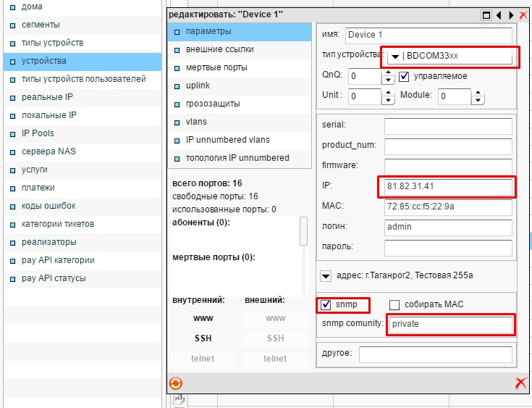Screen dimensions: 532x408
Task: Click the next record right arrow icon
Action: coord(510,15)
